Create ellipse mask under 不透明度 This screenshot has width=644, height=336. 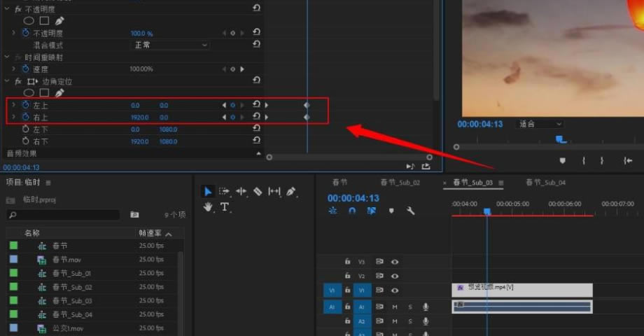[x=29, y=20]
